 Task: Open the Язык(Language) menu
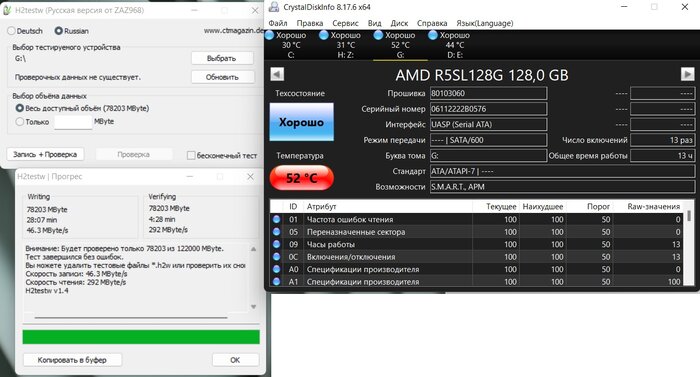coord(484,23)
